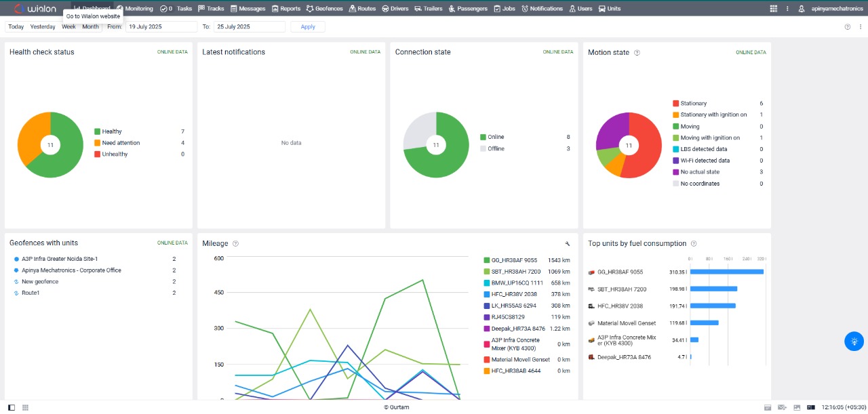The height and width of the screenshot is (414, 868).
Task: Open the Geofences tab
Action: click(x=324, y=9)
